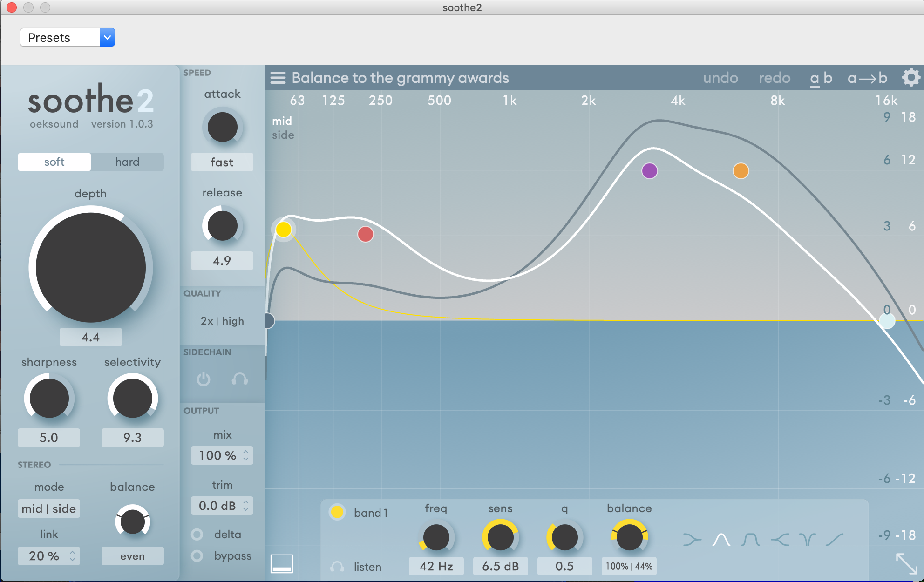924x582 pixels.
Task: Toggle the bottom band panel icon
Action: 282,563
